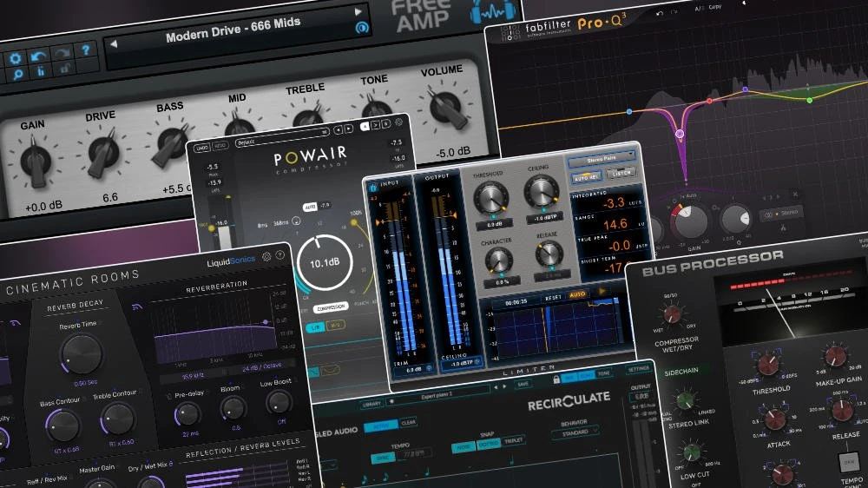Open Free Amp settings gear icon

(x=16, y=59)
